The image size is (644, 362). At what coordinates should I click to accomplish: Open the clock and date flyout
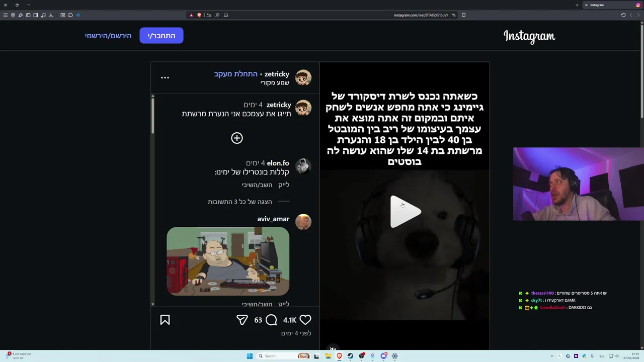[631, 356]
